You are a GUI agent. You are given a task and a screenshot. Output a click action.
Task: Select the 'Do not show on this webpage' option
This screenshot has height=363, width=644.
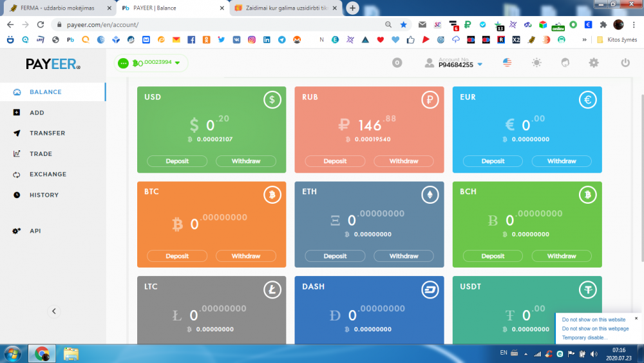tap(595, 328)
